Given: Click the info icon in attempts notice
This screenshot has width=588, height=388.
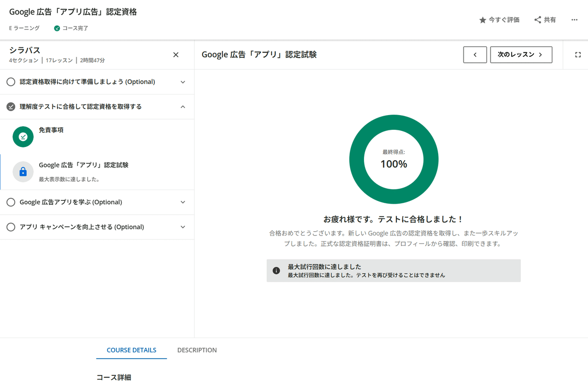Looking at the screenshot, I should point(276,270).
